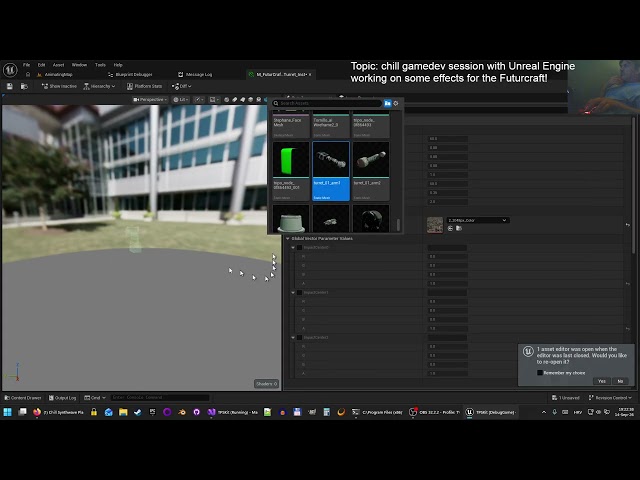Click the Unreal Engine logo icon

click(x=10, y=70)
